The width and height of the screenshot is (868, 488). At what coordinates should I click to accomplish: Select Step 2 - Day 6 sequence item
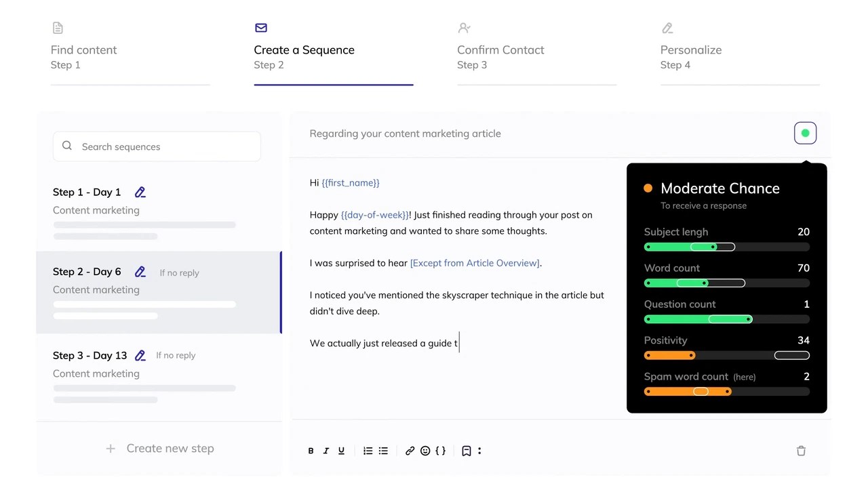tap(159, 292)
